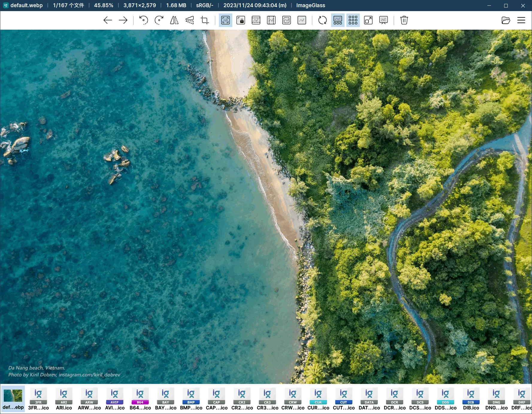Delete the current image with trash icon
This screenshot has width=532, height=414.
[404, 20]
